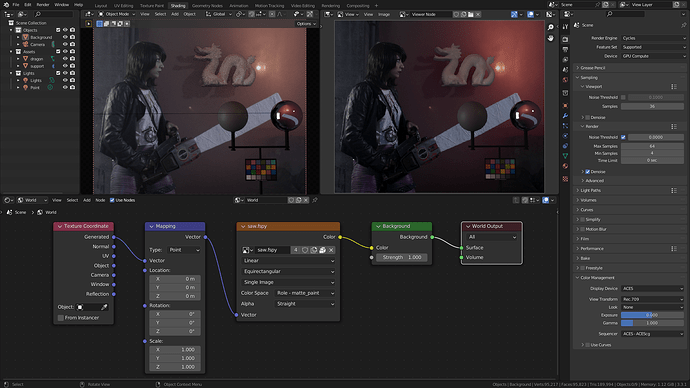Open the World properties tab icon
Screen dimensions: 690x388
(x=565, y=80)
